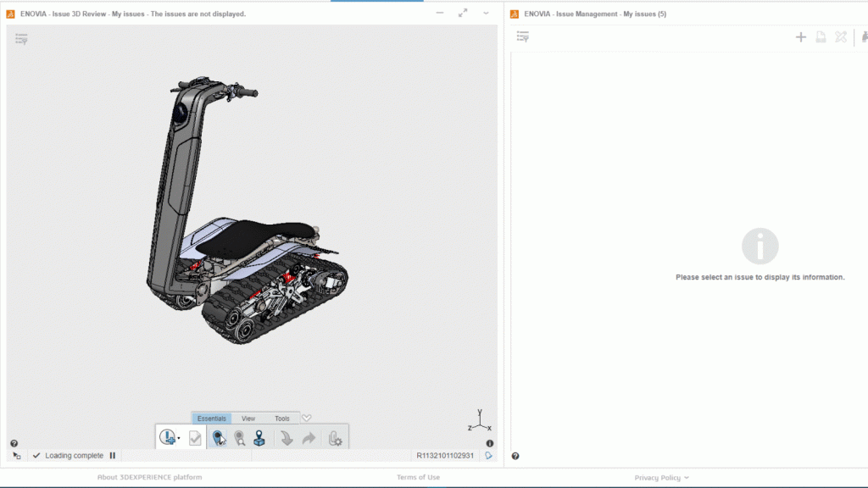The width and height of the screenshot is (868, 488).
Task: Toggle the selection mode arrow in status bar
Action: [17, 456]
